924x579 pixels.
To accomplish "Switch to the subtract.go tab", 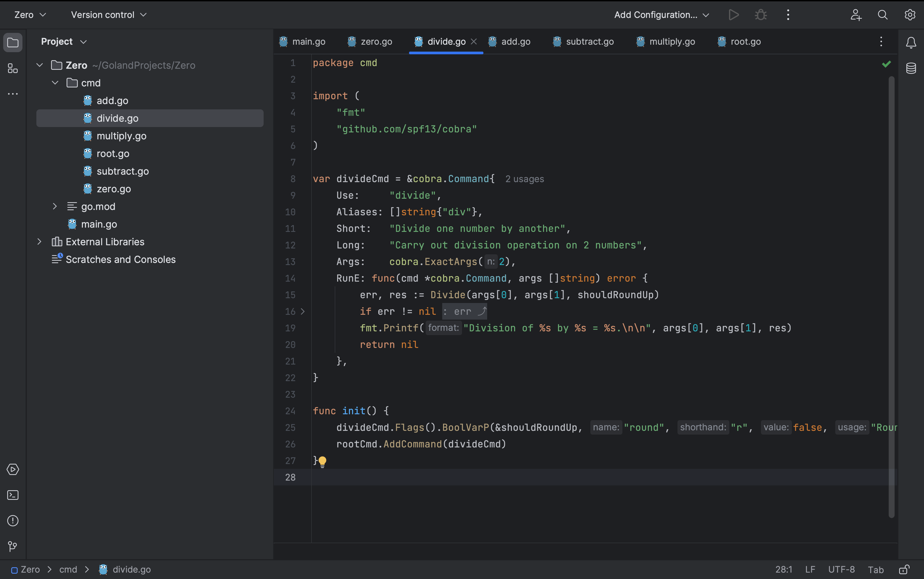I will 583,41.
